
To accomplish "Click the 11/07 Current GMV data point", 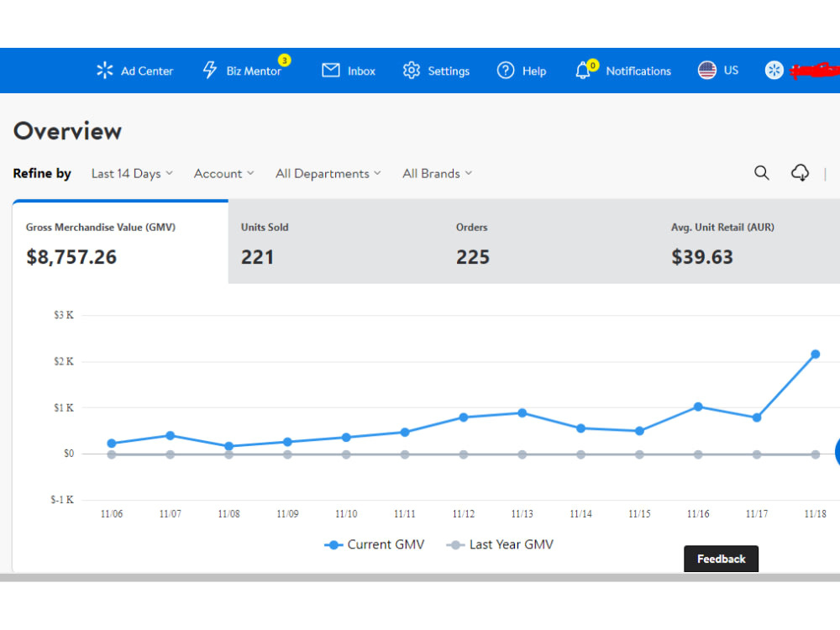I will coord(171,435).
